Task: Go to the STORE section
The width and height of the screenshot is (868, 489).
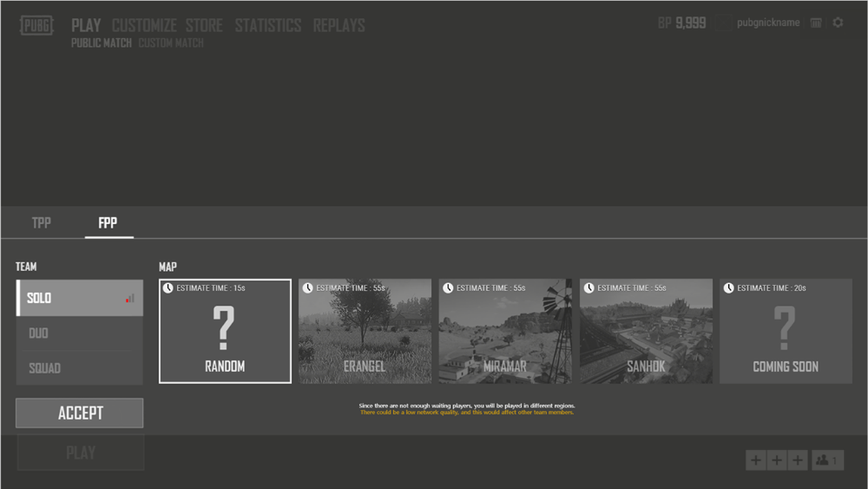Action: coord(204,25)
